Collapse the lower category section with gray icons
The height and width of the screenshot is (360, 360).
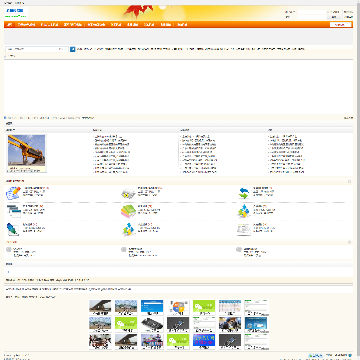pos(349,242)
